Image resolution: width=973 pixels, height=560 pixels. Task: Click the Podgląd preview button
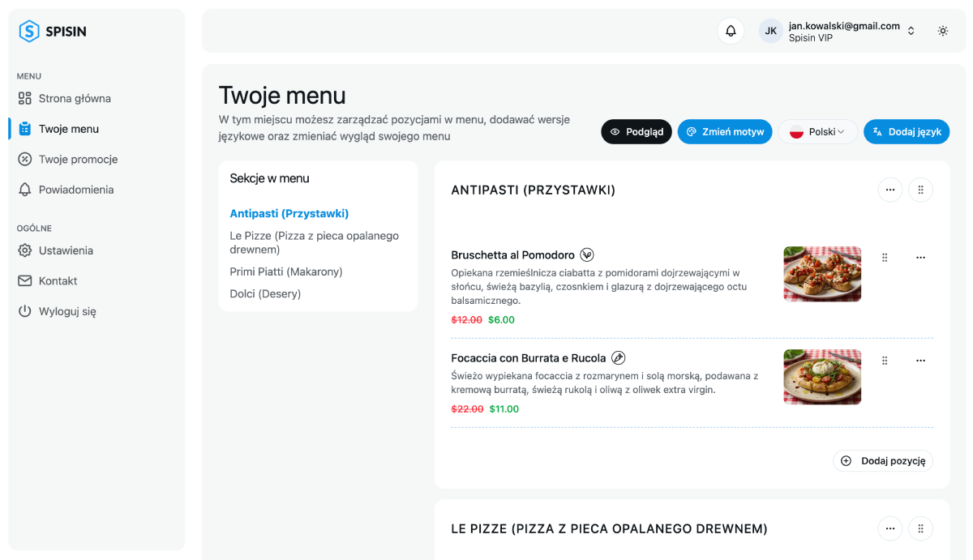click(637, 132)
